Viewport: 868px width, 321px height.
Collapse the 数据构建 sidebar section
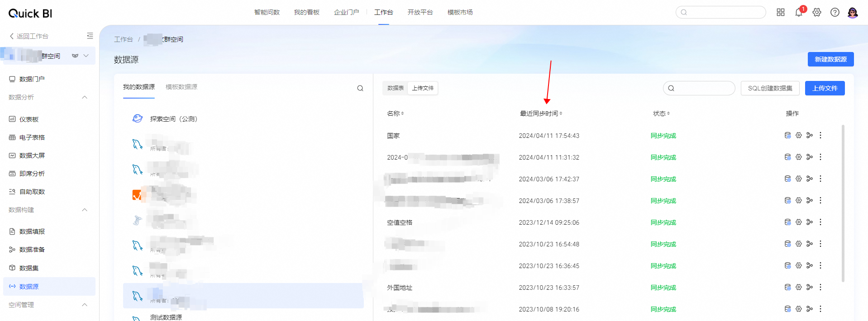[84, 210]
